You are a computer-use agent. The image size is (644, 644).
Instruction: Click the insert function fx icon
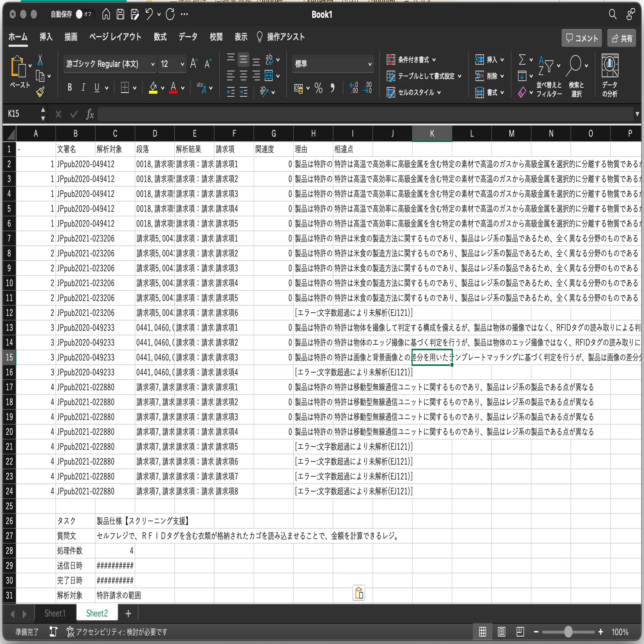click(x=90, y=114)
